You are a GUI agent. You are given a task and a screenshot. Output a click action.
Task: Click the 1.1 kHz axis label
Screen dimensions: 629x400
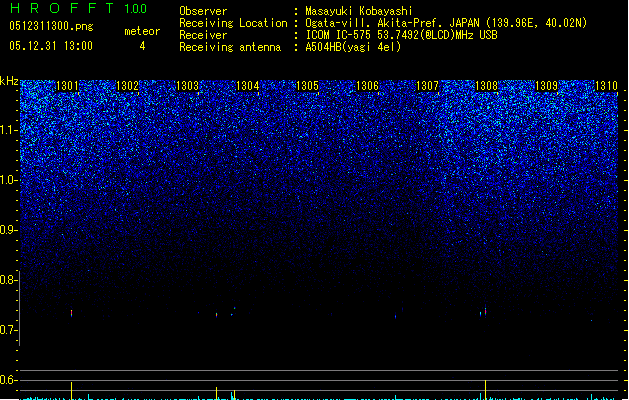(x=8, y=130)
